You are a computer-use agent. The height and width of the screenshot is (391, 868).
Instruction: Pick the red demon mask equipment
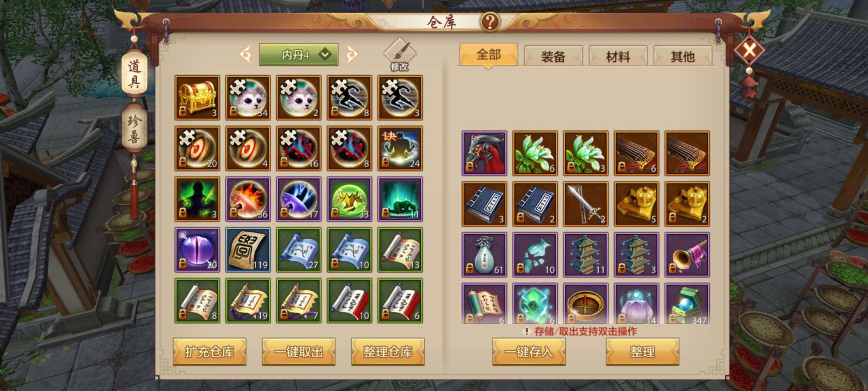click(484, 153)
